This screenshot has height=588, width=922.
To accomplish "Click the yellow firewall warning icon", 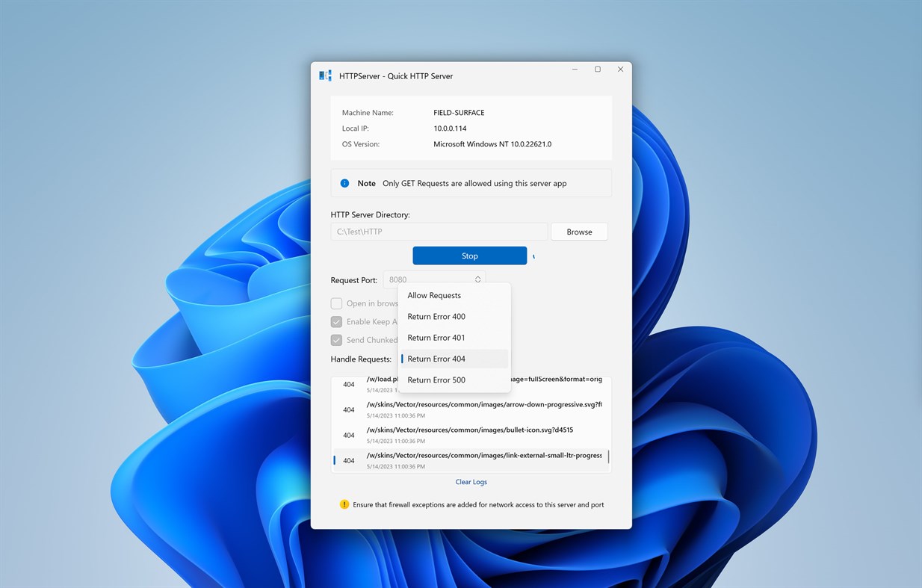I will [x=344, y=504].
